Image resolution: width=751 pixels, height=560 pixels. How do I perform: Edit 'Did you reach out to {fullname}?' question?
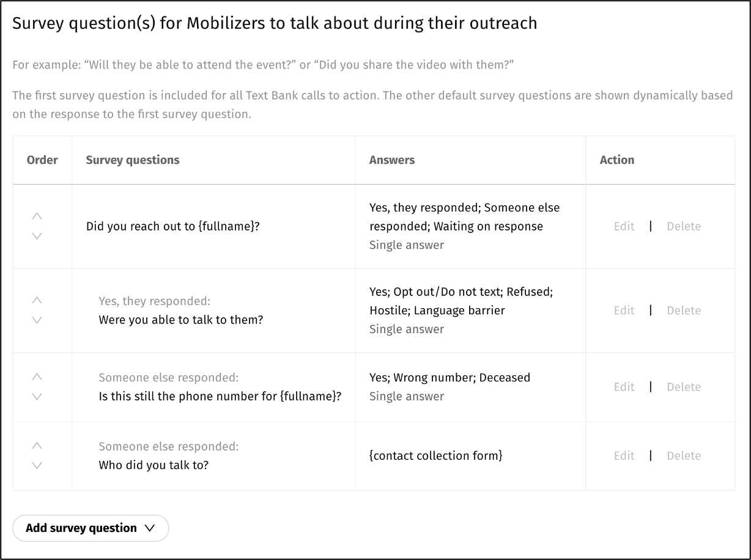(x=624, y=226)
